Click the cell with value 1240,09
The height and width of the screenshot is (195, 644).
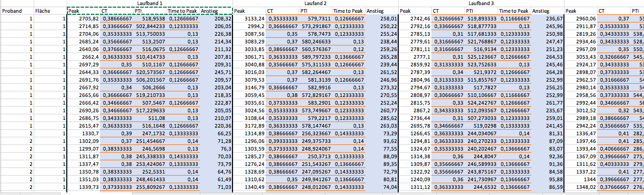coord(415,179)
